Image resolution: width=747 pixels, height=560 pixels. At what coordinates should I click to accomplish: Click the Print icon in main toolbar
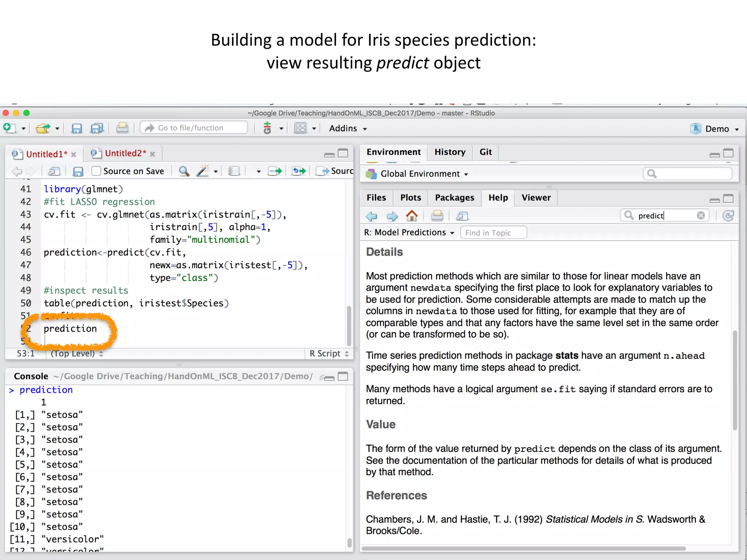(122, 128)
